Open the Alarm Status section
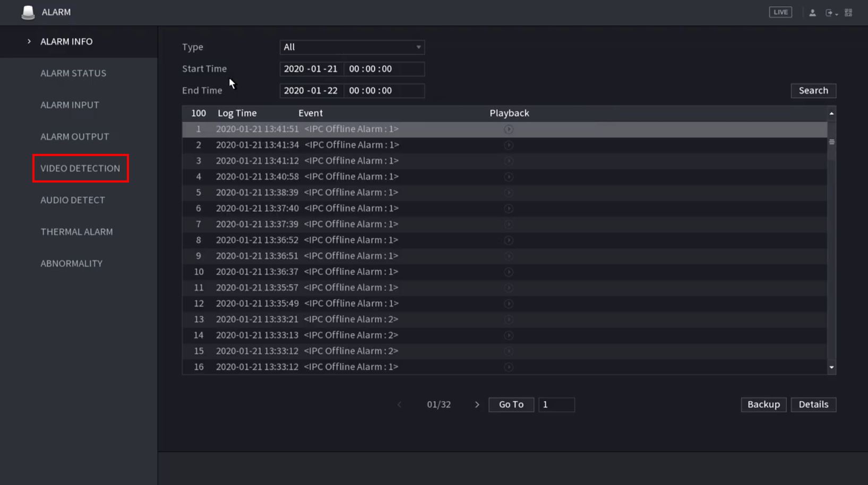 73,73
